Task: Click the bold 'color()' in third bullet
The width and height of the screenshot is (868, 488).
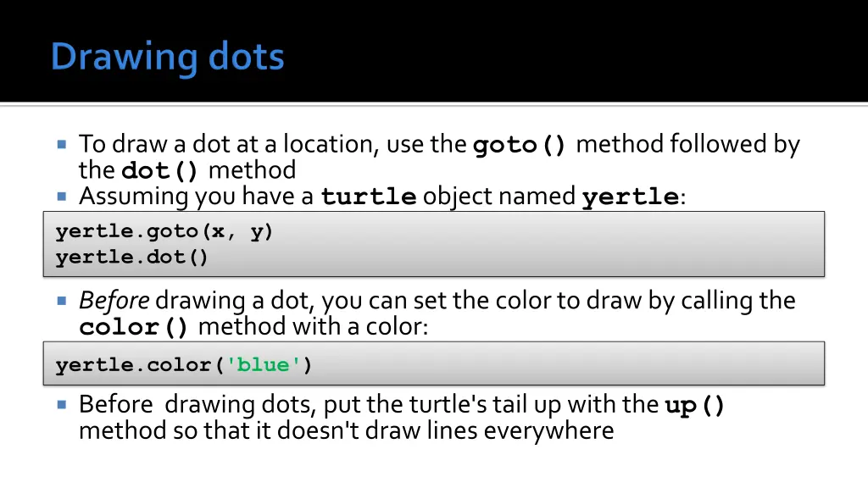Action: click(133, 327)
